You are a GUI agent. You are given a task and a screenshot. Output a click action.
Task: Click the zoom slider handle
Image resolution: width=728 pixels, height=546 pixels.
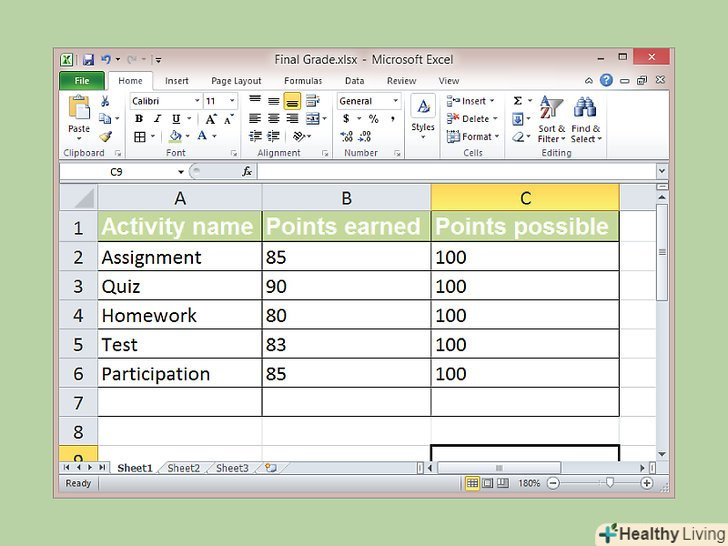coord(610,483)
